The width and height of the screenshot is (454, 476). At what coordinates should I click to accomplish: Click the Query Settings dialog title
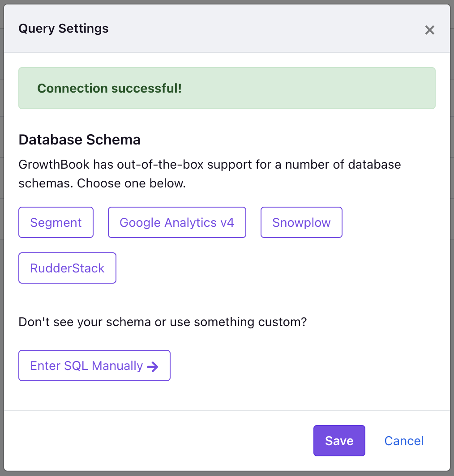[64, 29]
